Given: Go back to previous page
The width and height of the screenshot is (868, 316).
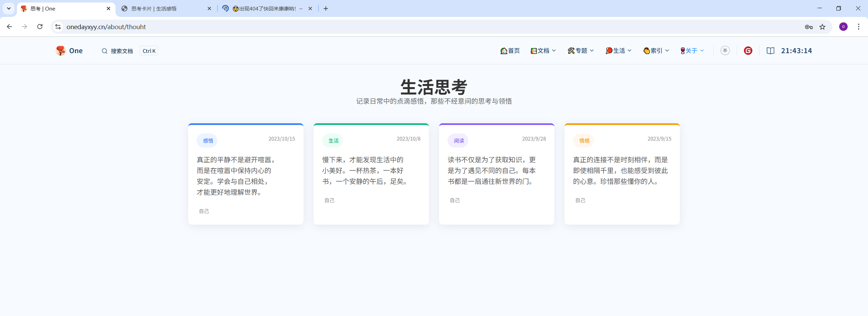Looking at the screenshot, I should tap(9, 27).
